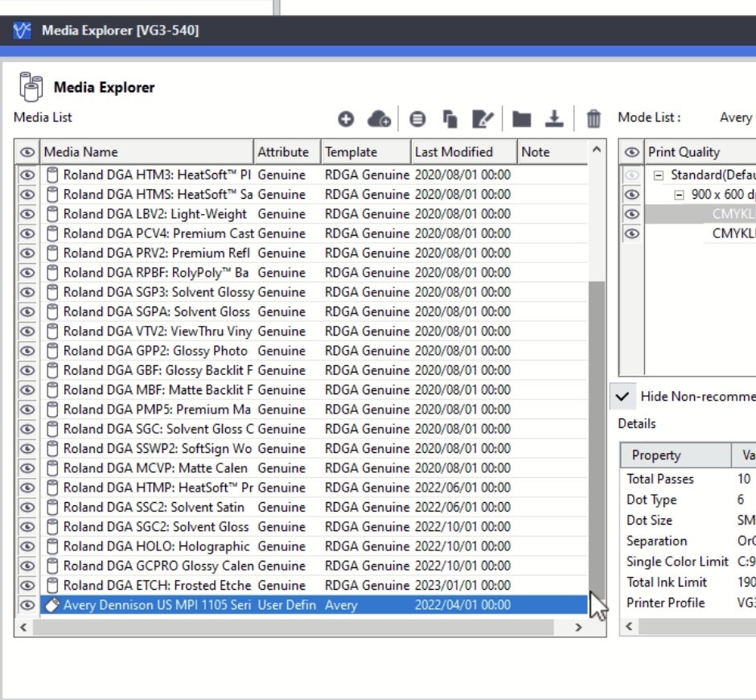Select Roland DGA ETCH: Frosted Etche row
756x700 pixels.
pyautogui.click(x=314, y=585)
